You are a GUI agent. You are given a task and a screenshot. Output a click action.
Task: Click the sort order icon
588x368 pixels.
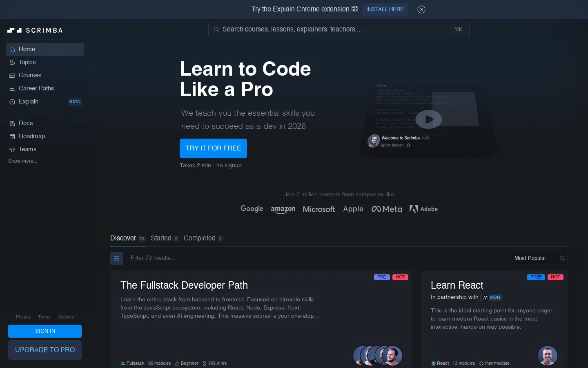coord(562,258)
